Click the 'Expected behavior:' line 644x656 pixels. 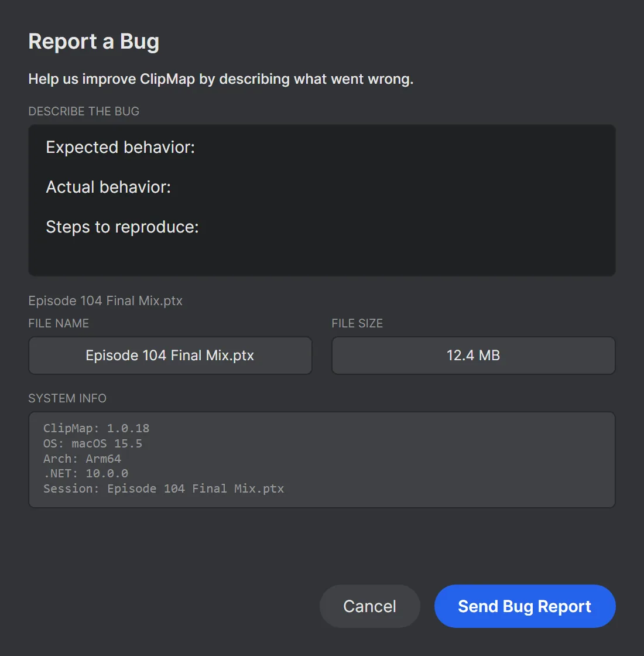121,147
